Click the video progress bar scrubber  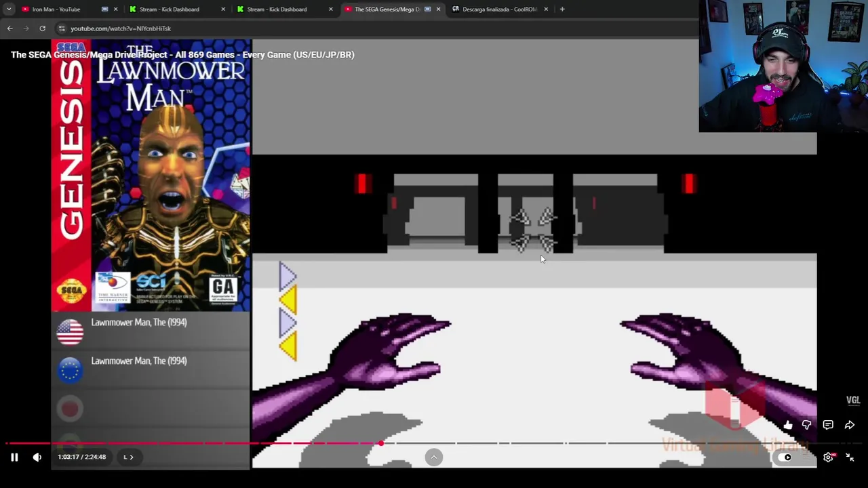(x=381, y=443)
